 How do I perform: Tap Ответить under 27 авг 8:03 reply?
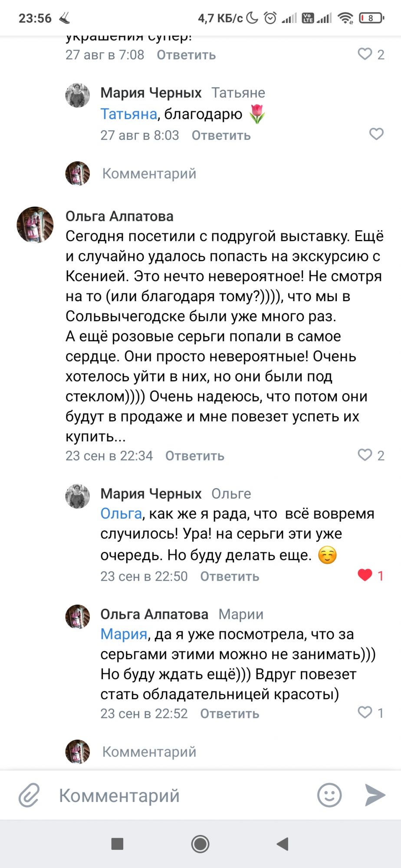pos(221,135)
